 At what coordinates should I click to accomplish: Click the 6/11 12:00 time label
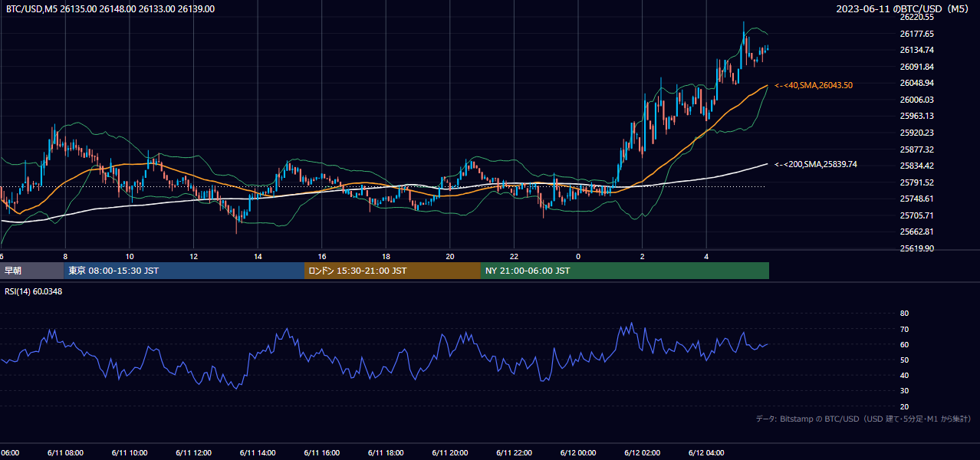(x=193, y=452)
